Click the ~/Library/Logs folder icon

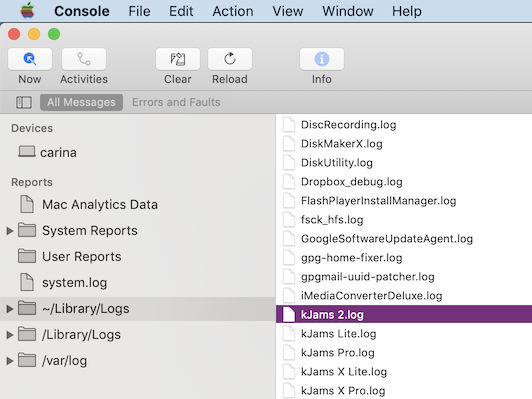27,308
